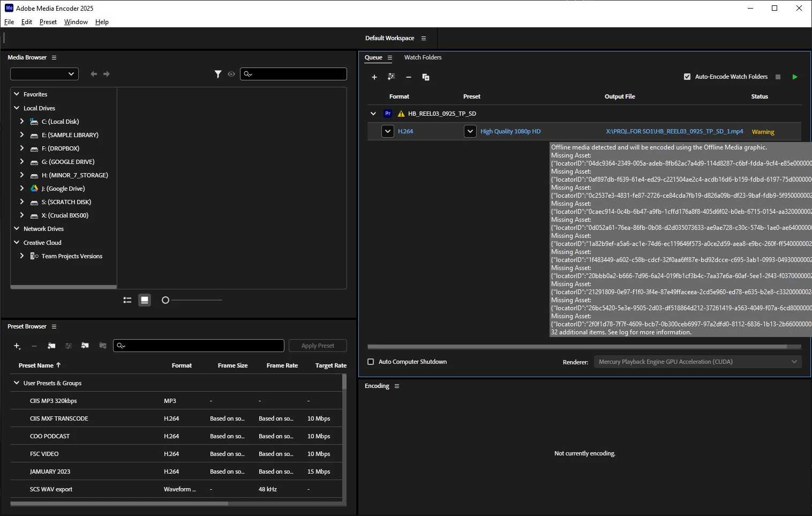812x516 pixels.
Task: Open Default Workspace menu icon
Action: (424, 38)
